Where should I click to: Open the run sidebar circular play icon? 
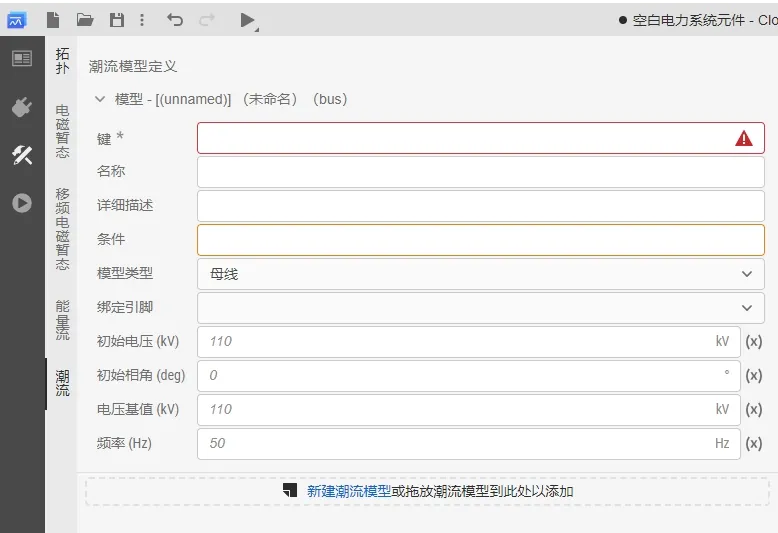tap(22, 203)
